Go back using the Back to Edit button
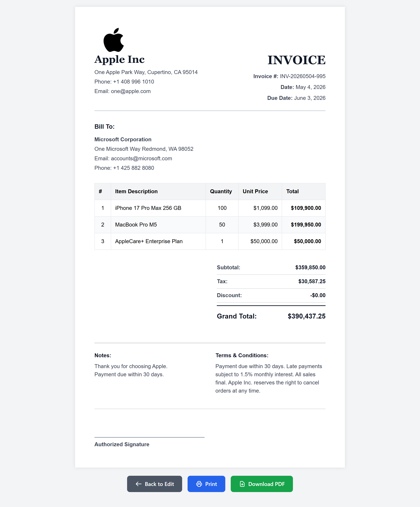The image size is (420, 507). click(x=155, y=484)
